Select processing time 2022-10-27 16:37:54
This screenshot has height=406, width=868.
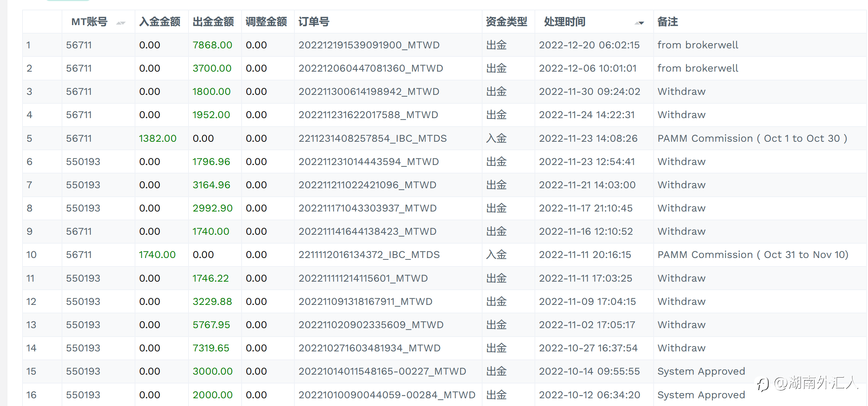(x=588, y=348)
